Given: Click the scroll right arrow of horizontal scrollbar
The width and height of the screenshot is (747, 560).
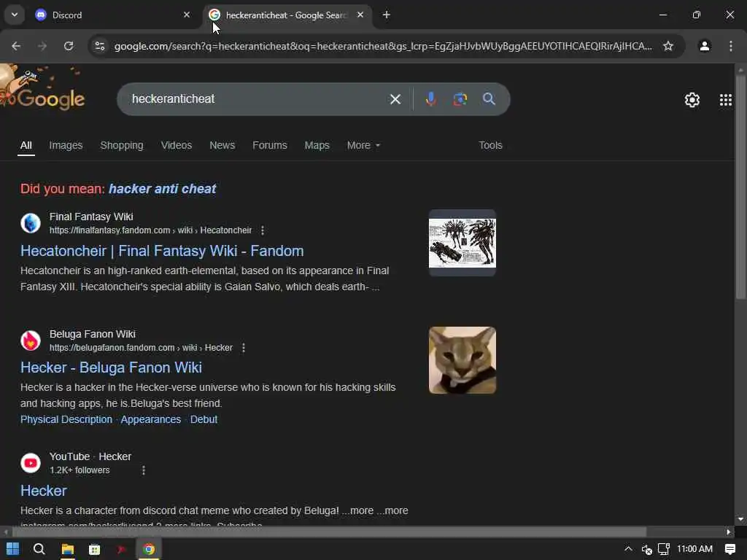Looking at the screenshot, I should tap(729, 532).
